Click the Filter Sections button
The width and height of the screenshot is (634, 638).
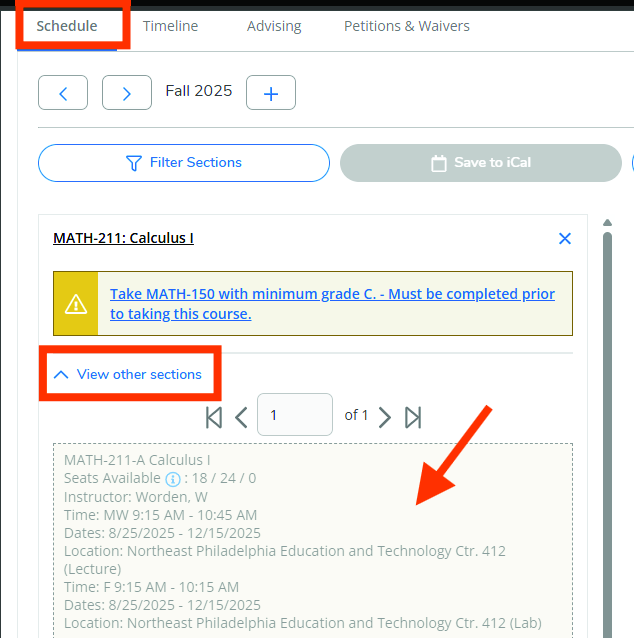[184, 163]
